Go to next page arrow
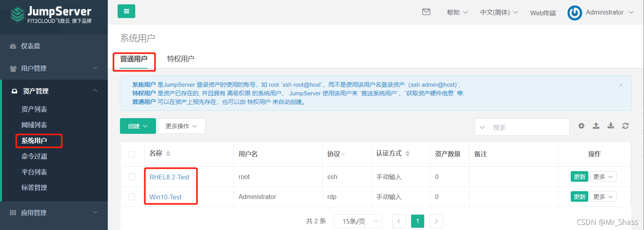The image size is (644, 230). (x=436, y=221)
